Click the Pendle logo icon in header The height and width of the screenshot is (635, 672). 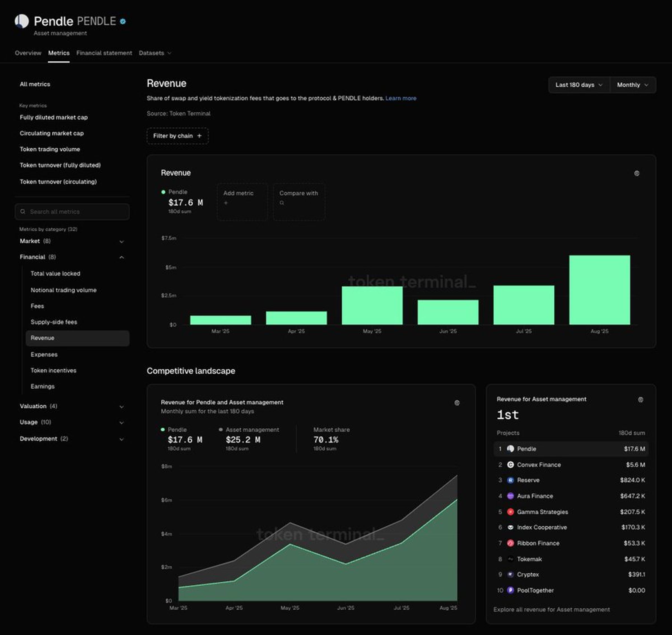pyautogui.click(x=22, y=21)
